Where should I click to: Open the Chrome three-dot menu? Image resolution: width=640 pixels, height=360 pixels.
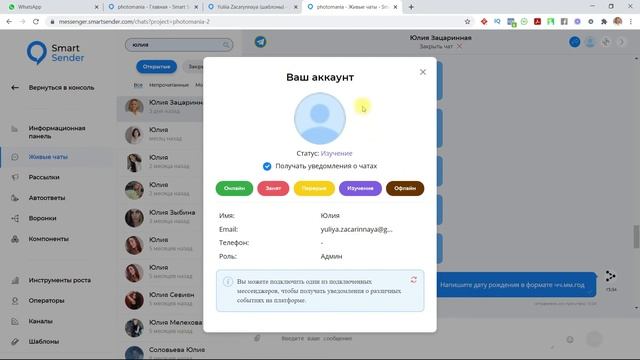631,22
